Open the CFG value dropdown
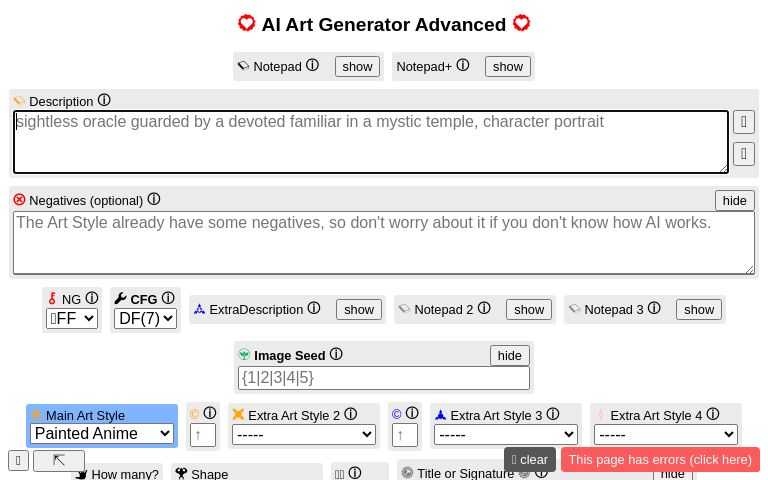Screen dimensions: 768x480 (x=145, y=319)
